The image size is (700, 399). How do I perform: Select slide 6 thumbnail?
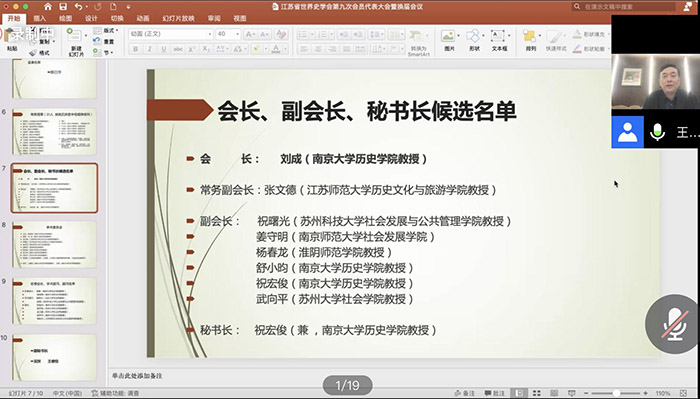coord(54,132)
